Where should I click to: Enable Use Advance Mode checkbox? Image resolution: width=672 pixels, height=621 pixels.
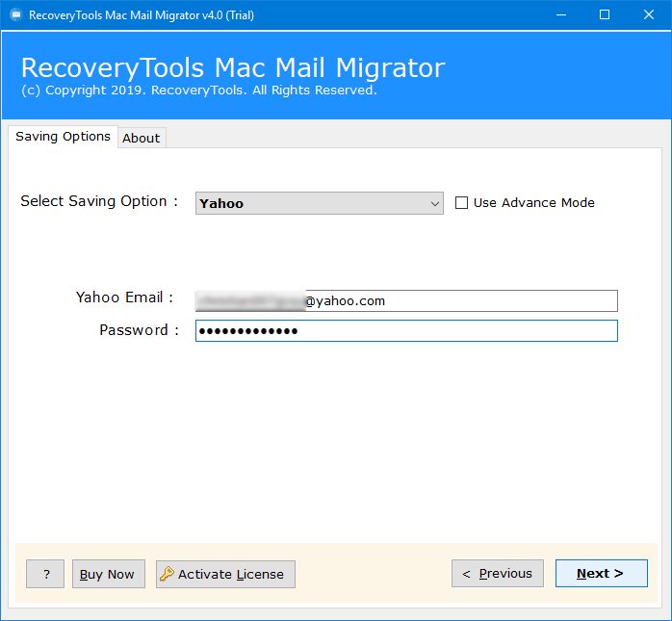tap(461, 203)
